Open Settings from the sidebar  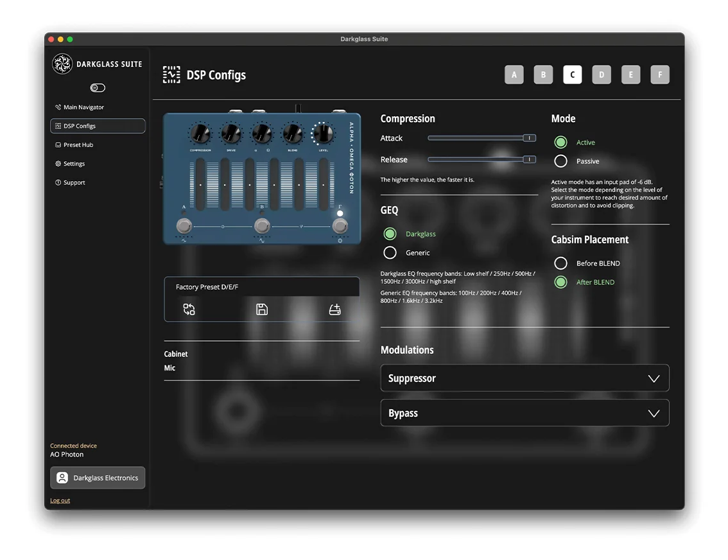point(98,164)
